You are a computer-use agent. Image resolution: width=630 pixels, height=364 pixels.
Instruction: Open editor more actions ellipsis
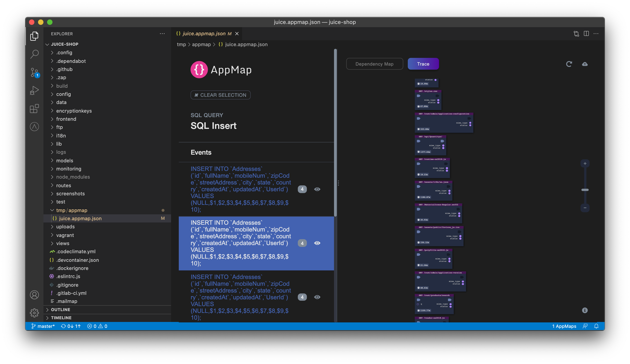point(596,34)
